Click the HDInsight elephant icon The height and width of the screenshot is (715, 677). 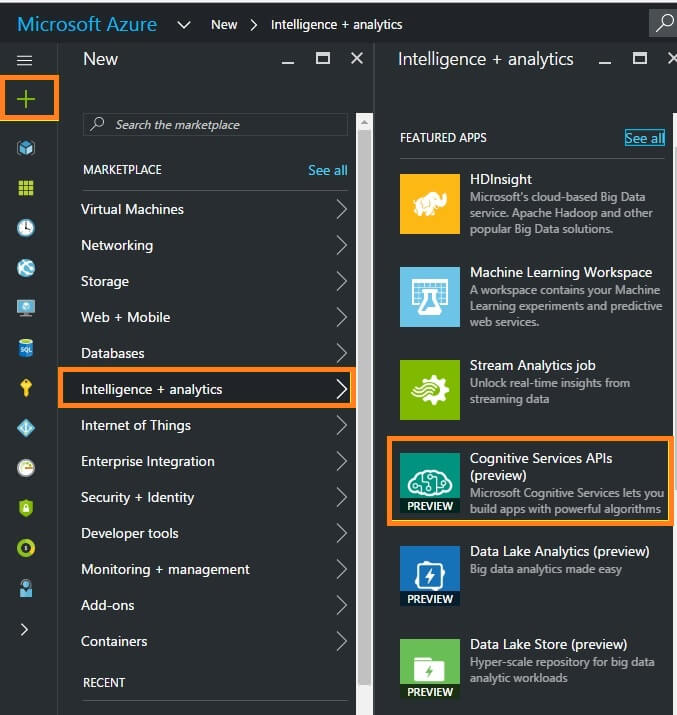tap(430, 204)
